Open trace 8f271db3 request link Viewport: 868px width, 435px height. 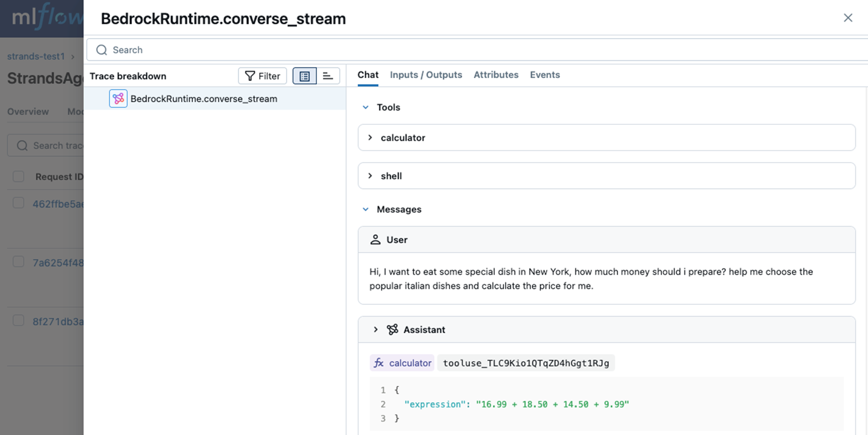pyautogui.click(x=58, y=322)
